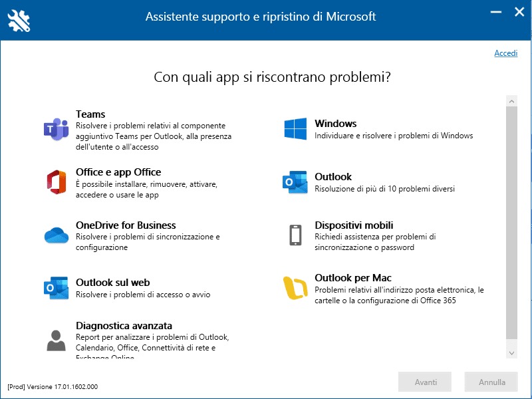Choose the Office e app Office title
Viewport: 532px width, 399px height.
click(118, 172)
